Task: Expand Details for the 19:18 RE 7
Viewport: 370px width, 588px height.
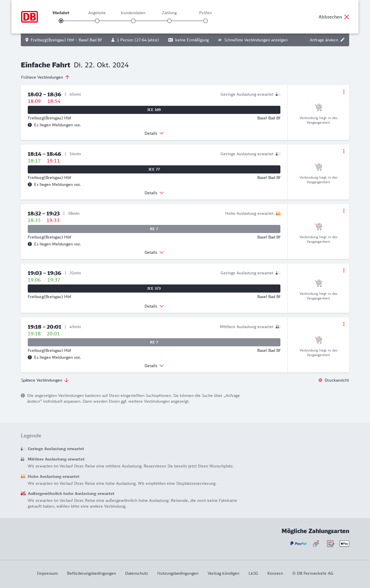Action: point(154,366)
